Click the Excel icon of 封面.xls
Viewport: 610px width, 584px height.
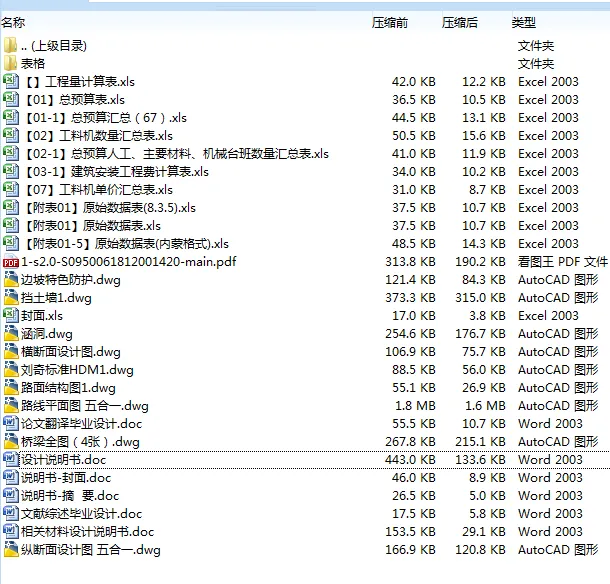[x=11, y=315]
